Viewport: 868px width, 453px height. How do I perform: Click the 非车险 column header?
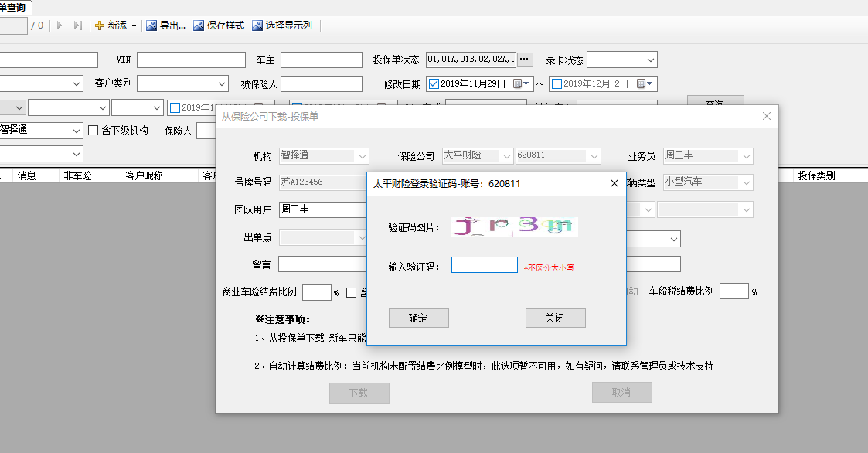77,175
